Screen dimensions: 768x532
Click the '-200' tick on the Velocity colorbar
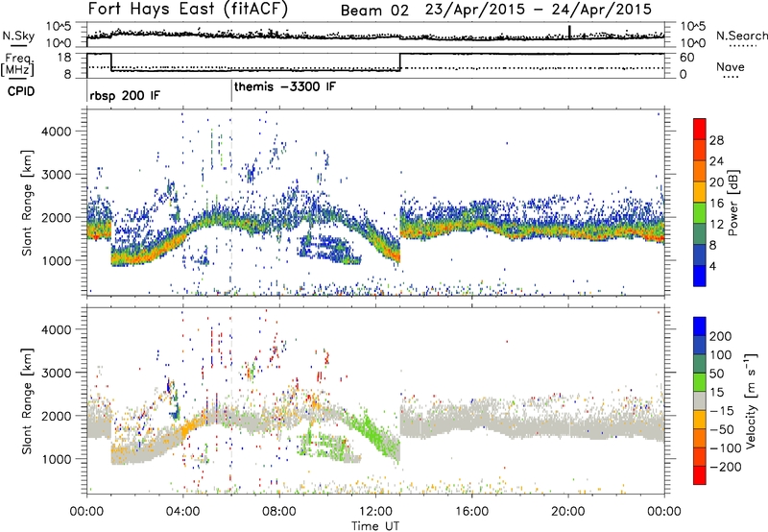726,467
